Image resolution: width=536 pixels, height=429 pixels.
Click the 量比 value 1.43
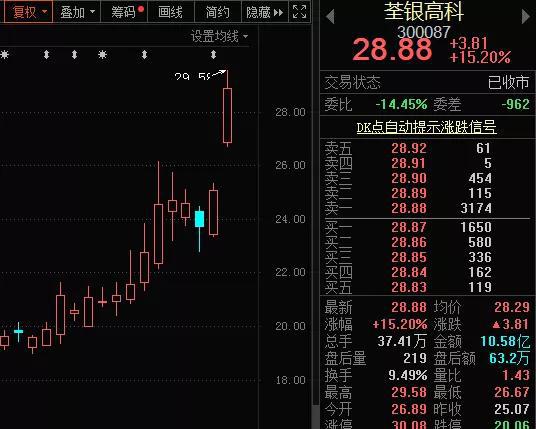(x=515, y=375)
